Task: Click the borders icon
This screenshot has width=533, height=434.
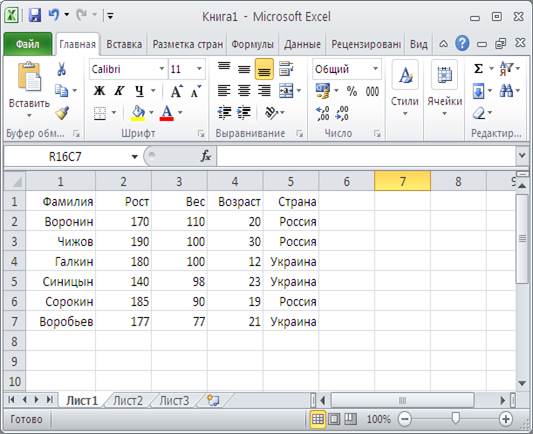Action: coord(100,113)
